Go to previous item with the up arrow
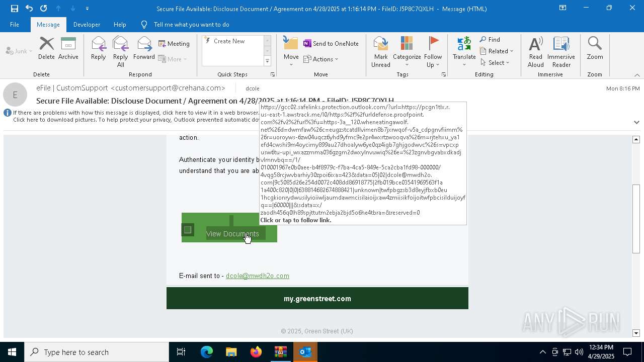This screenshot has height=362, width=644. [x=58, y=8]
